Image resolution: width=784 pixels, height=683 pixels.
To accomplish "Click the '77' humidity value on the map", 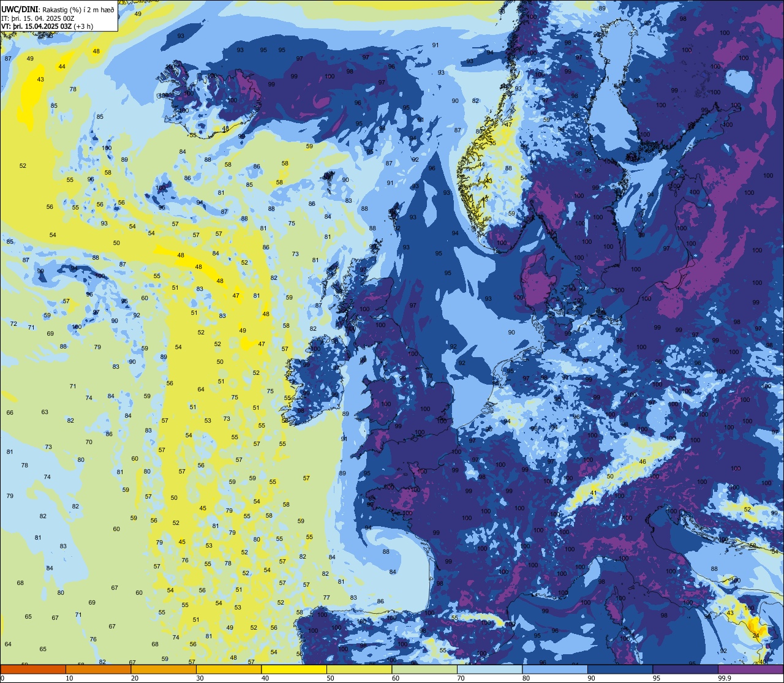I will [326, 597].
